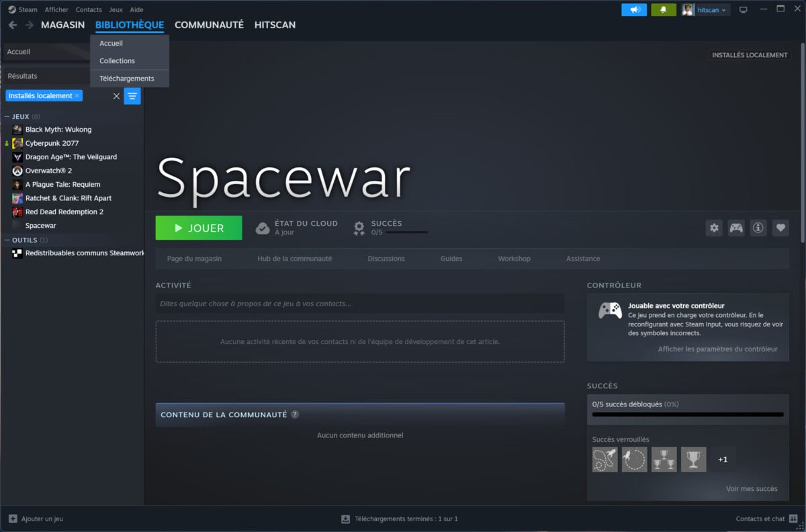Open the Jeux menu
The image size is (806, 532).
point(116,10)
